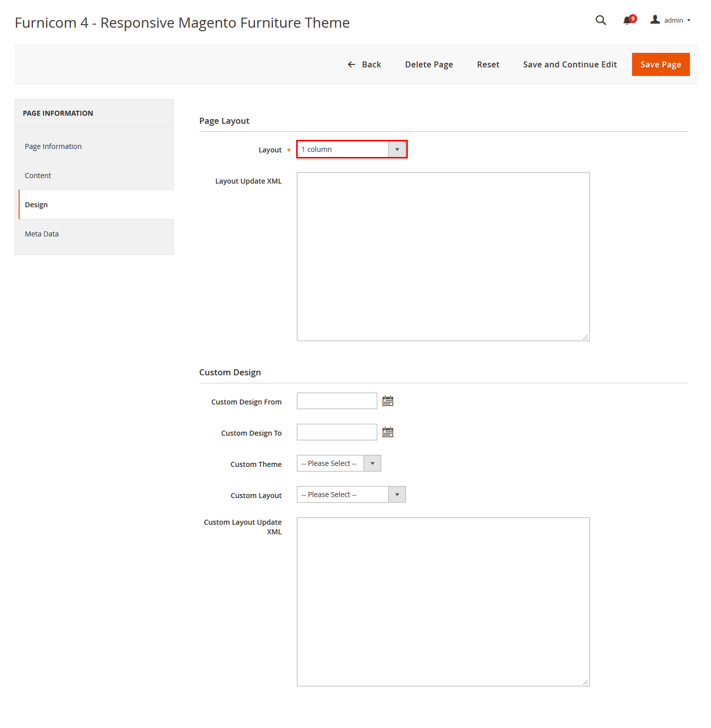Screen dimensions: 711x728
Task: Open the Custom Layout select dropdown
Action: pyautogui.click(x=351, y=495)
